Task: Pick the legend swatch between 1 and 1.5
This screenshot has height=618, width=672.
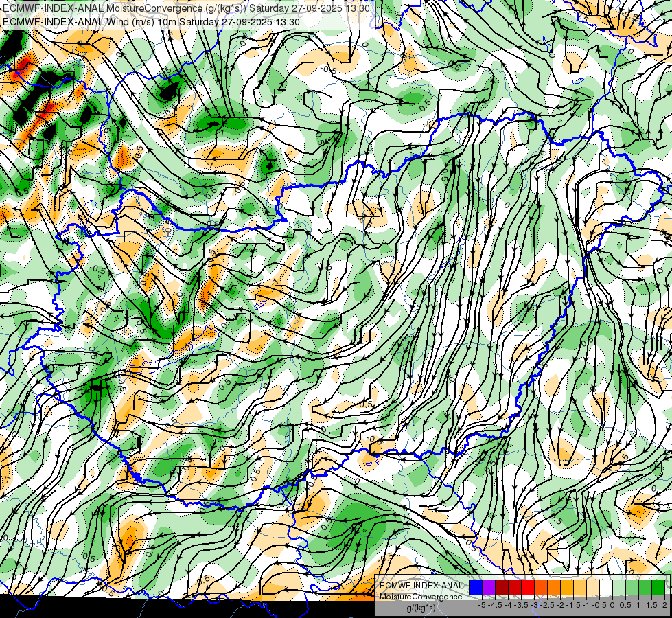Action: click(x=645, y=588)
